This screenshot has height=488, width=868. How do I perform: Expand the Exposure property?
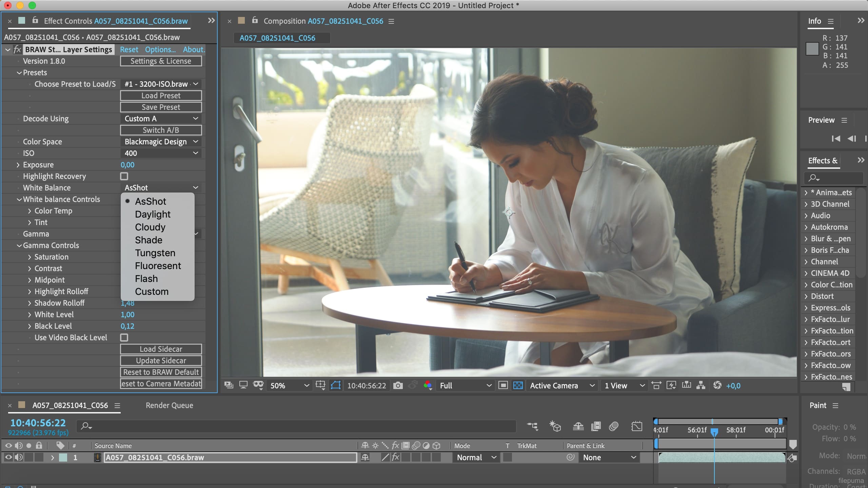click(18, 165)
